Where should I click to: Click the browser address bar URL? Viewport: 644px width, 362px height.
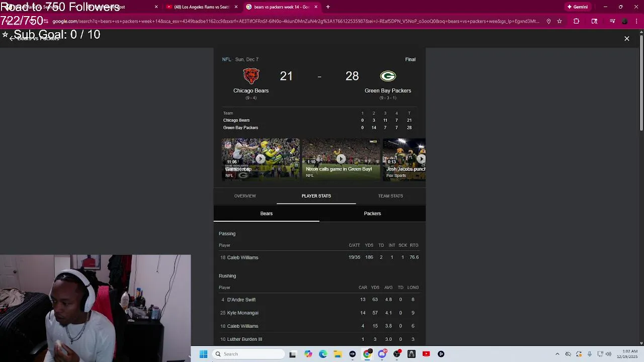(x=296, y=21)
